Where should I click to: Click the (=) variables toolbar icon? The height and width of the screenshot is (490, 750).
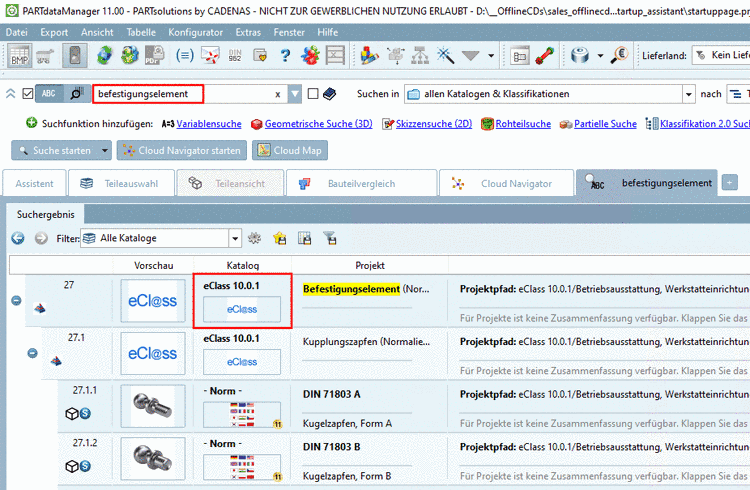[x=185, y=56]
